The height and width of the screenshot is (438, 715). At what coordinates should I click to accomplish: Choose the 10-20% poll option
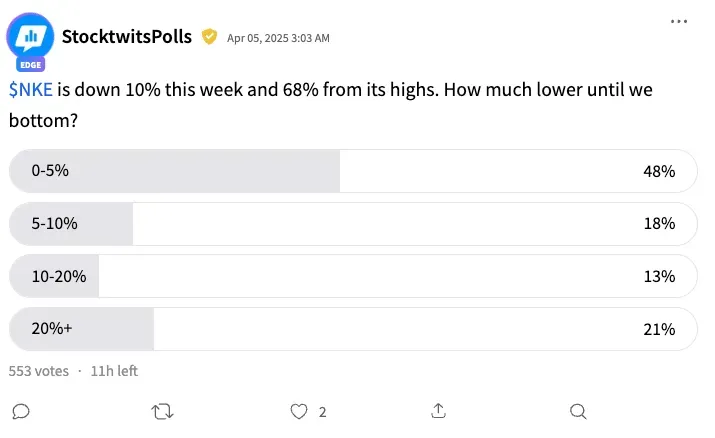(x=353, y=276)
